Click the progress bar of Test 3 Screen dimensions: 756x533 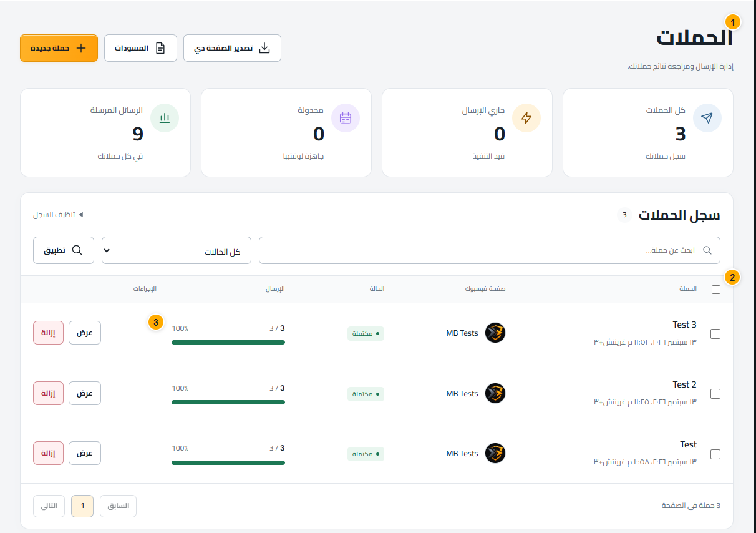(228, 342)
